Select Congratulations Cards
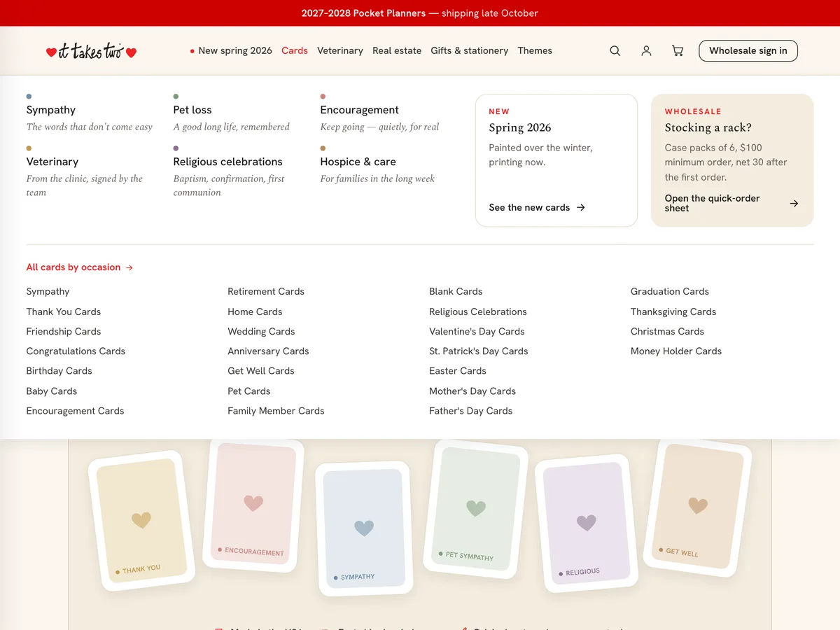Viewport: 840px width, 630px height. [76, 351]
